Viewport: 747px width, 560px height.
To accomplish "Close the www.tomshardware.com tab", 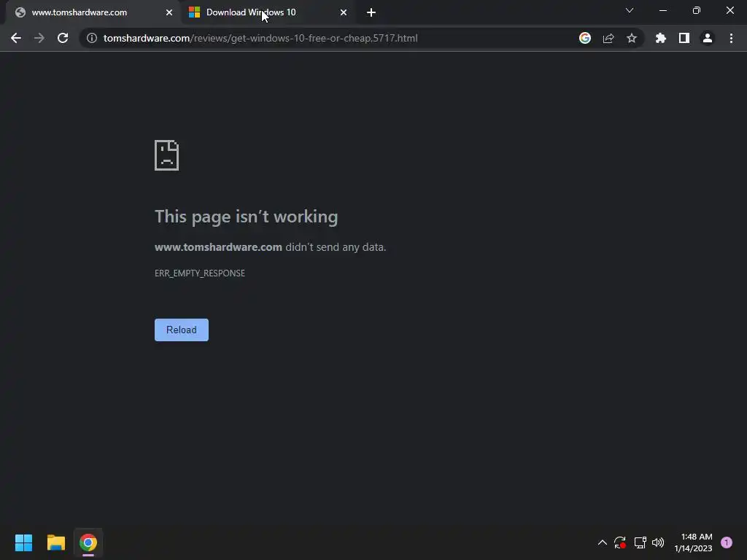I will [169, 12].
